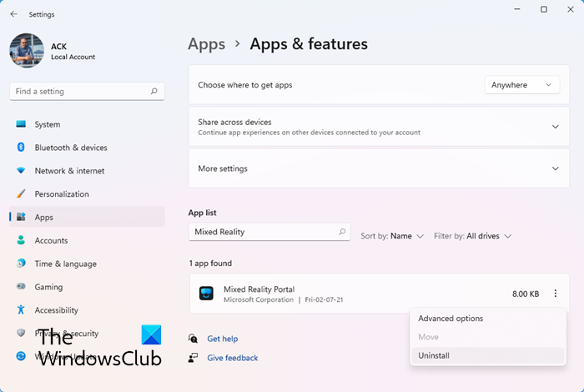Click the Privacy & security shield icon

(21, 333)
